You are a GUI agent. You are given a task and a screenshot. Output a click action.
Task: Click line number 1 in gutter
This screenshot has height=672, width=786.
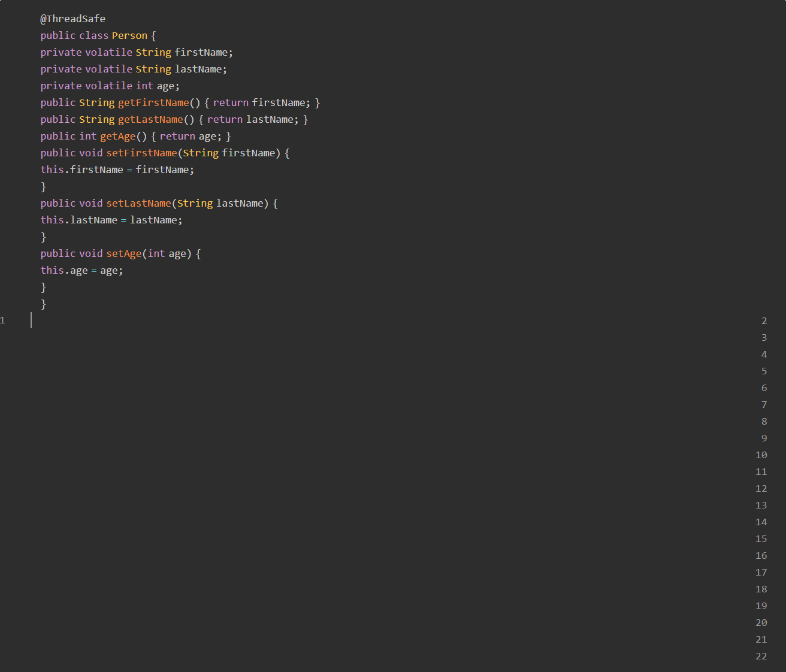point(3,320)
